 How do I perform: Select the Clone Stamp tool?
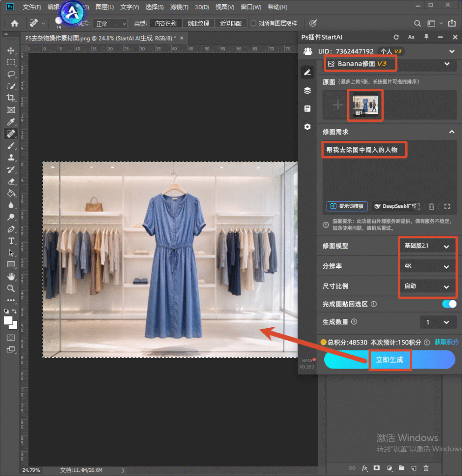11,158
